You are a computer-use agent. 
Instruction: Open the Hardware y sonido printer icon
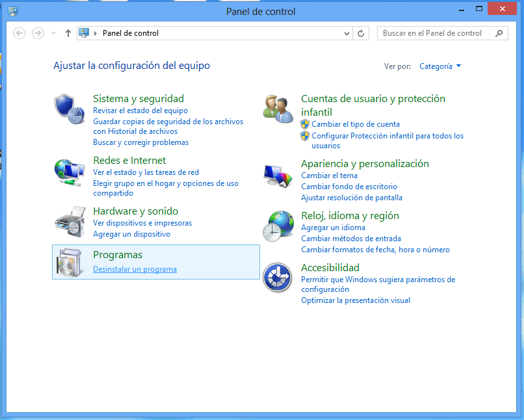(70, 222)
